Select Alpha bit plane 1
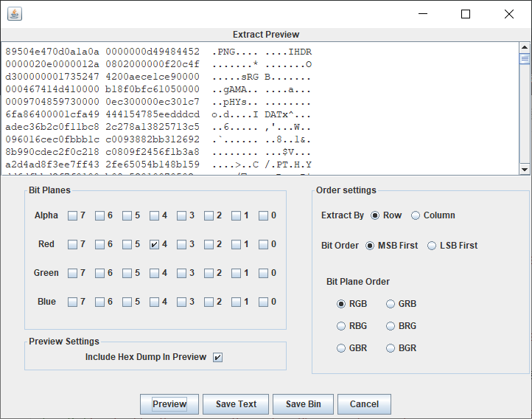The image size is (532, 419). tap(236, 215)
